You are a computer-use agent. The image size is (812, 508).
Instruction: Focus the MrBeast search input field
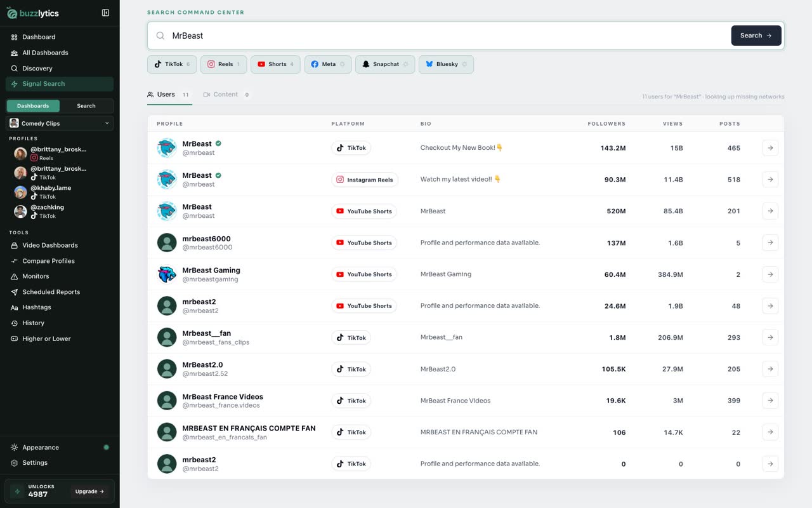pyautogui.click(x=447, y=36)
